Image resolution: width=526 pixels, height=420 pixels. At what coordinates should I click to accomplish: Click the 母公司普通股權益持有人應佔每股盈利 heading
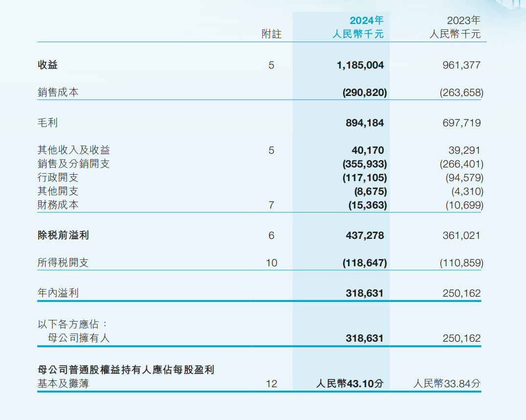[126, 370]
